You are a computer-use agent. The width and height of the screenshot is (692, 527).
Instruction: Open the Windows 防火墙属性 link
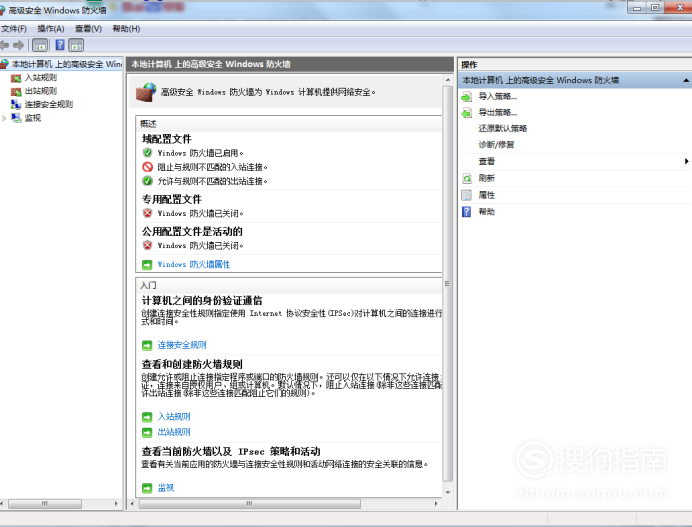194,264
